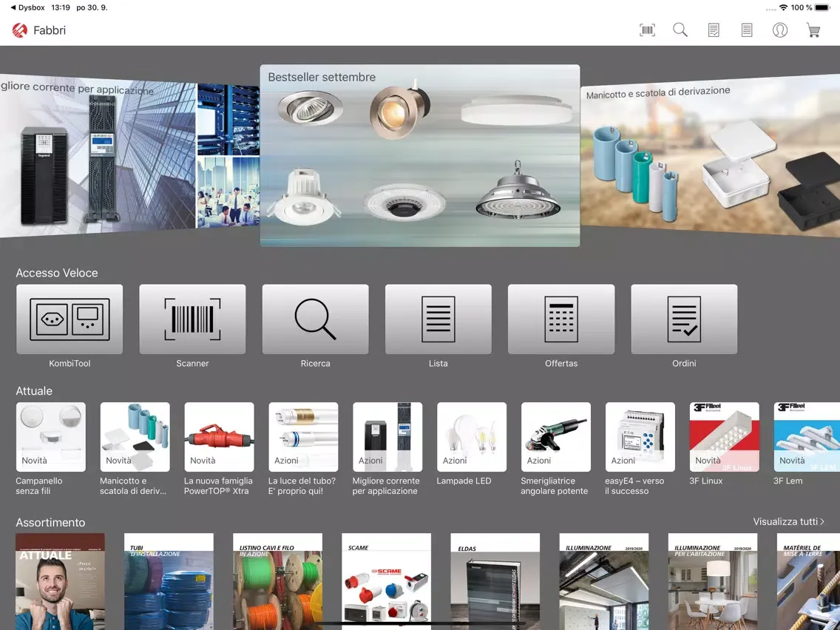
Task: Open KombiTool quick access tile
Action: point(70,319)
